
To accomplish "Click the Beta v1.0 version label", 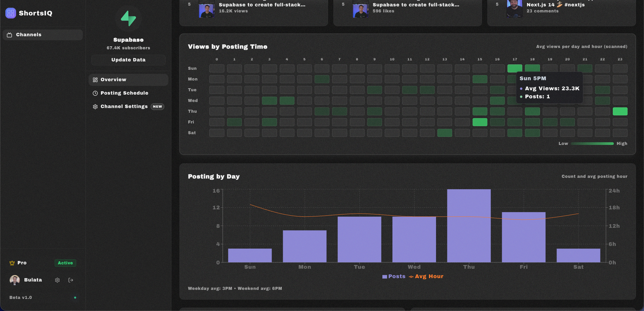I will tap(21, 298).
